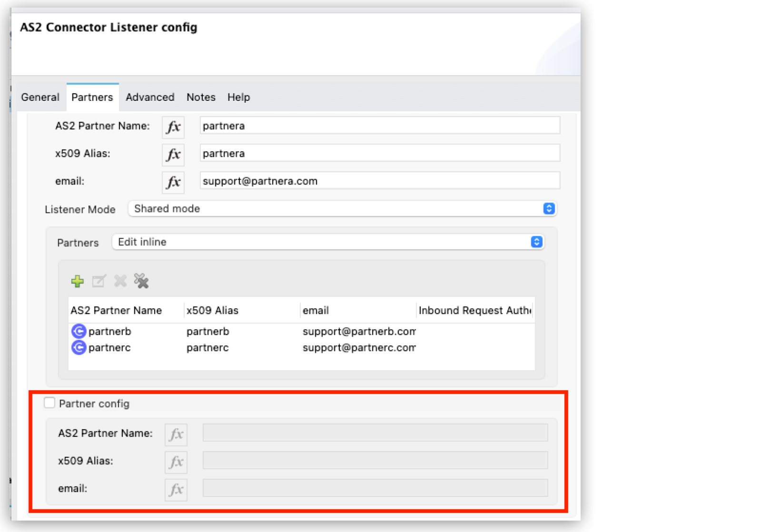Viewport: 770px width, 532px height.
Task: Open the Help tab
Action: click(238, 97)
